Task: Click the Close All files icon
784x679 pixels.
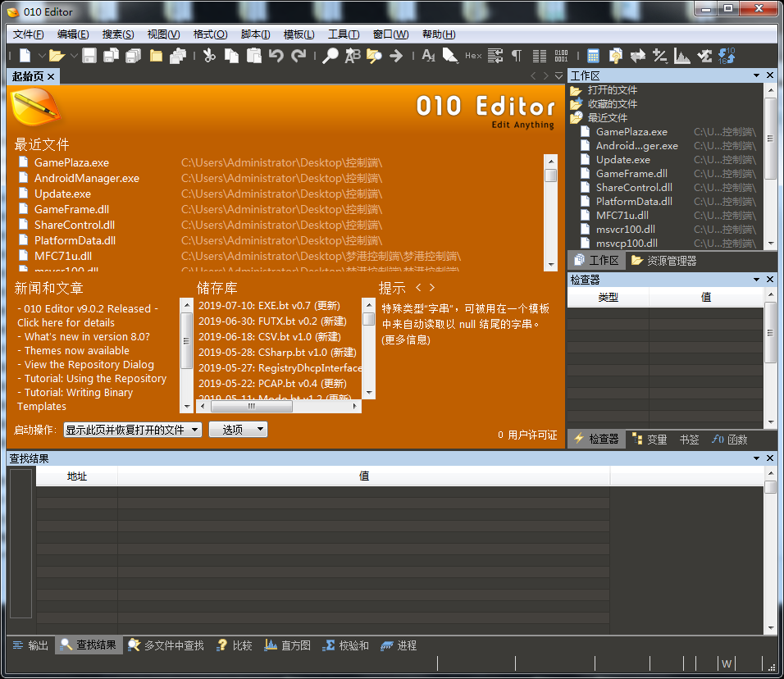Action: [177, 56]
